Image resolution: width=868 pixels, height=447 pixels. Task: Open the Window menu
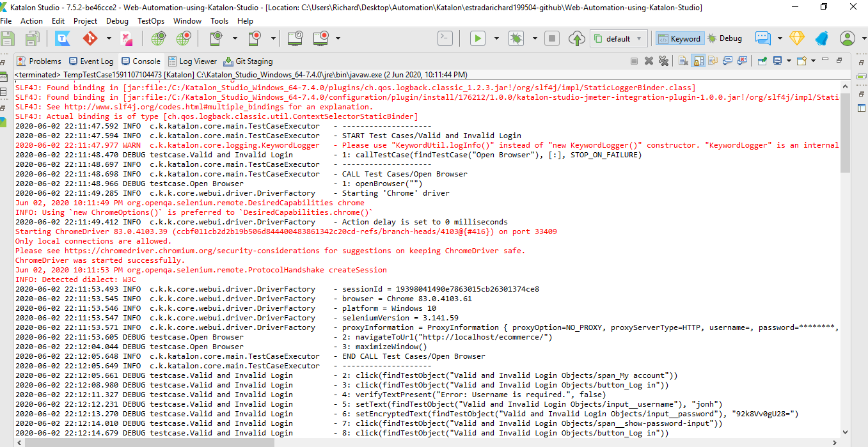click(187, 20)
